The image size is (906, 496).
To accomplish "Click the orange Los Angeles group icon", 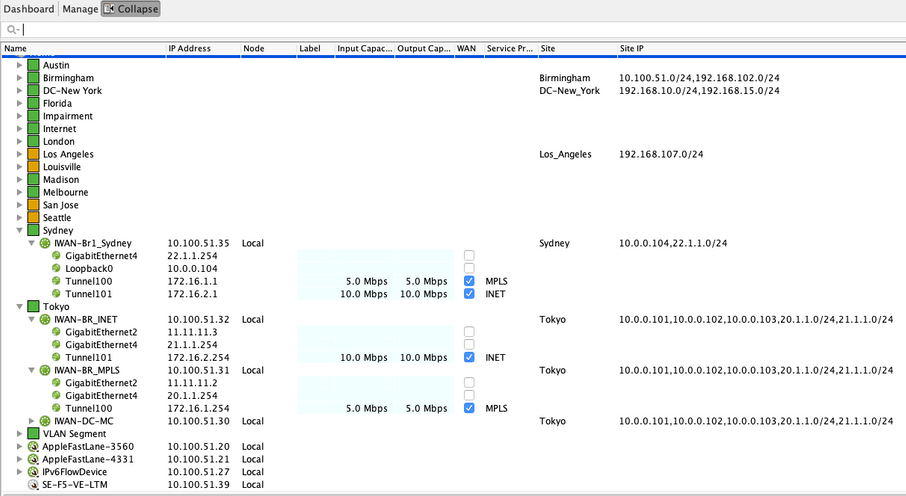I will [x=34, y=154].
